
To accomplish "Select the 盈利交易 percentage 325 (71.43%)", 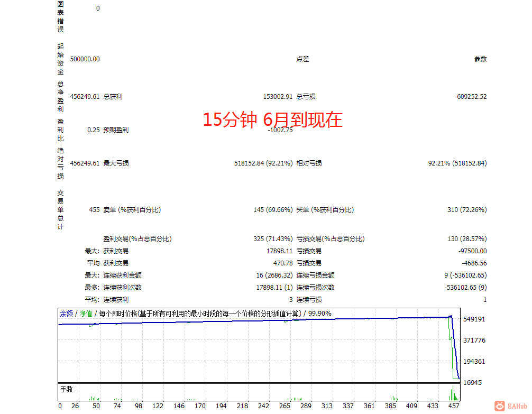I will [274, 238].
